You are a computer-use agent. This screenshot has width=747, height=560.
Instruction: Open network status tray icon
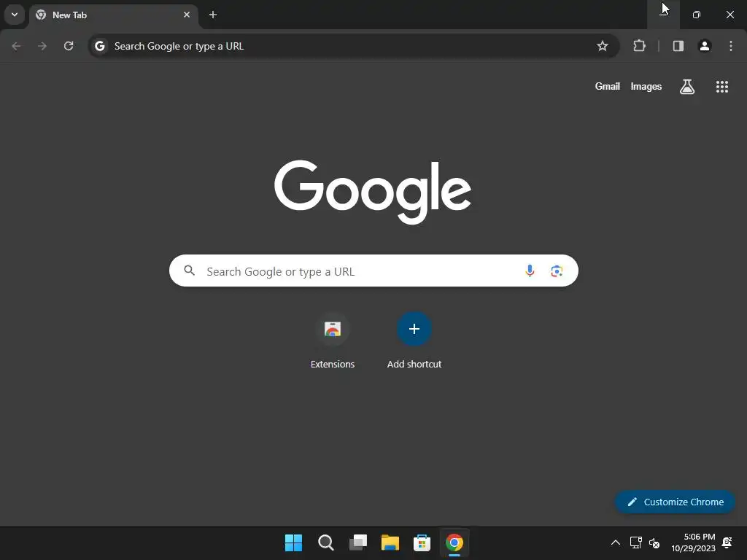635,542
